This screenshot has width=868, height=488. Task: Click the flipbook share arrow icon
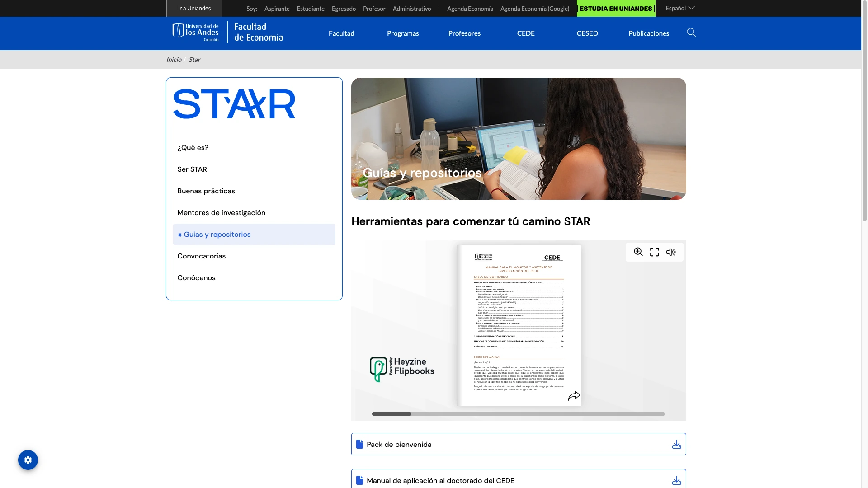(574, 396)
